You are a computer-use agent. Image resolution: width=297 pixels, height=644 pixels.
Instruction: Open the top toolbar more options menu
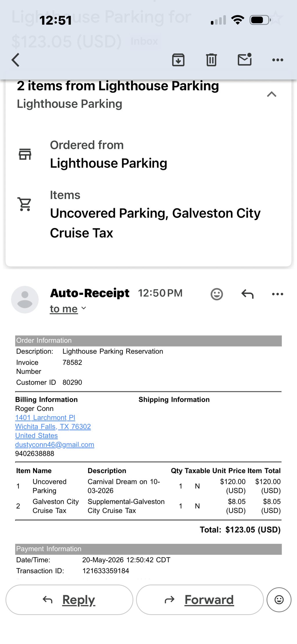[x=278, y=60]
